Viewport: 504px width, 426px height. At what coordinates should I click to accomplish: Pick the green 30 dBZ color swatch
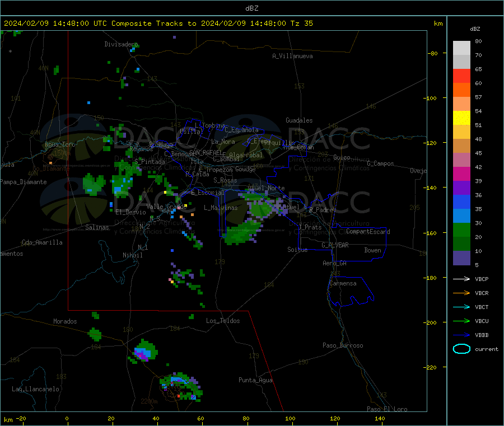(461, 230)
